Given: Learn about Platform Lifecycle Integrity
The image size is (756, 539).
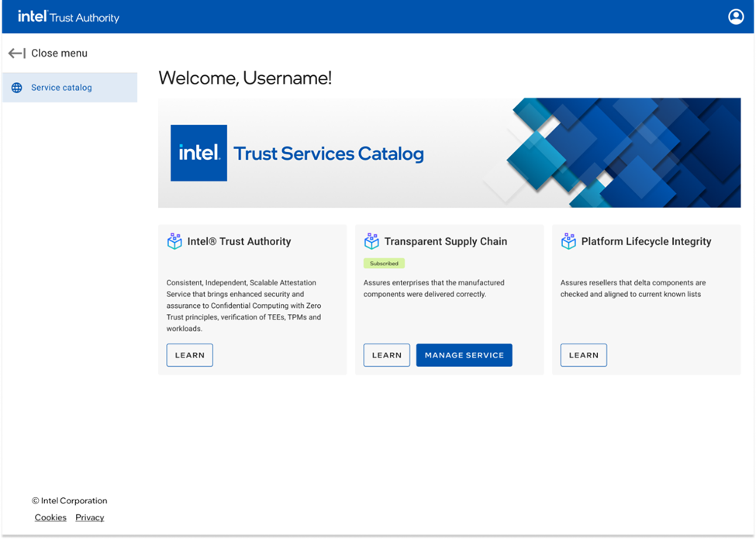Looking at the screenshot, I should [x=583, y=355].
